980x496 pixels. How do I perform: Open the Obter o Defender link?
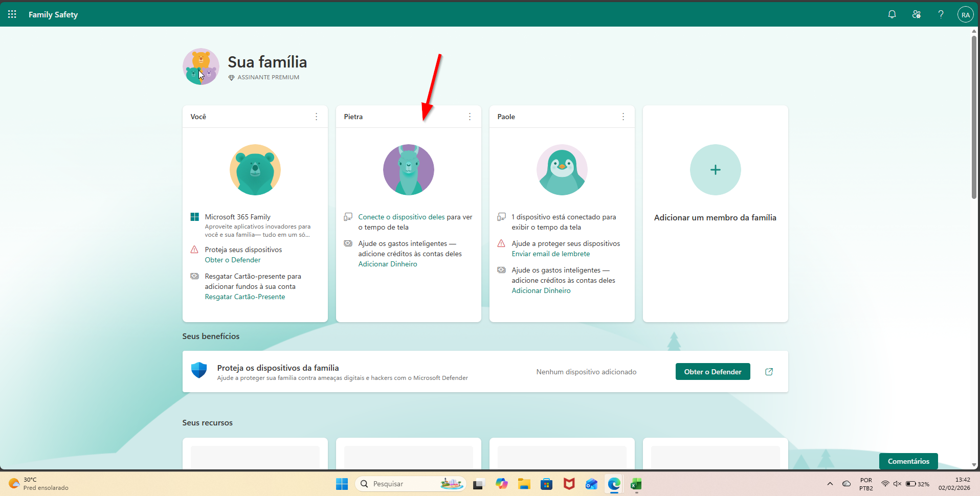pyautogui.click(x=233, y=260)
